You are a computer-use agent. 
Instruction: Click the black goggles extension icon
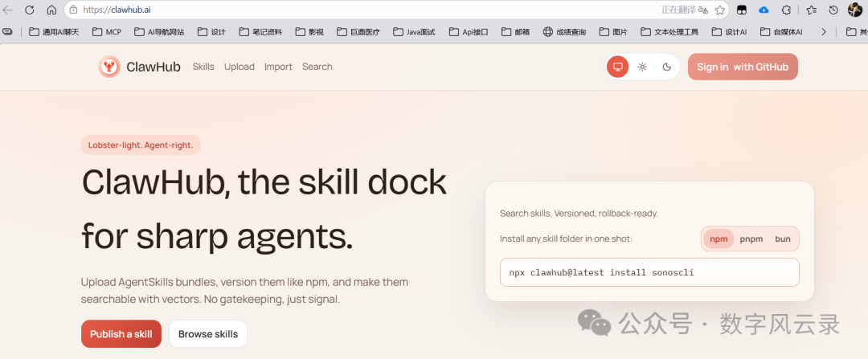[x=741, y=10]
